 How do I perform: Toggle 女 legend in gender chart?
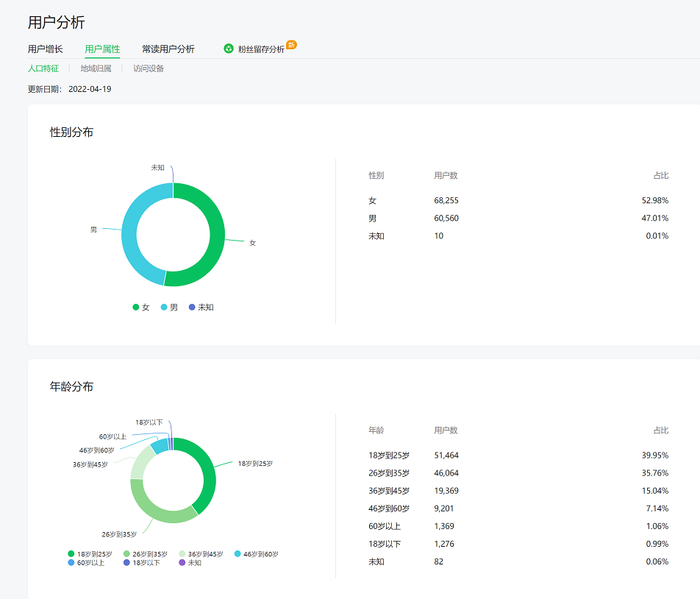(141, 308)
